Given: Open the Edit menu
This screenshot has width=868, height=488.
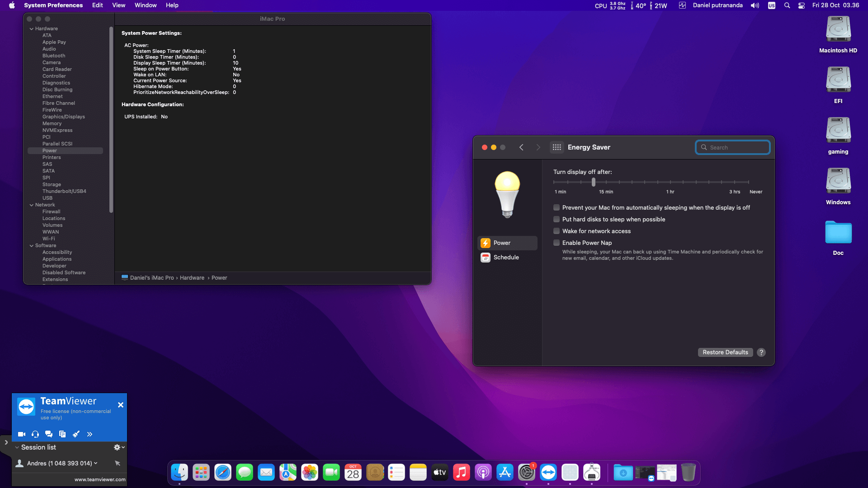Looking at the screenshot, I should pos(98,5).
